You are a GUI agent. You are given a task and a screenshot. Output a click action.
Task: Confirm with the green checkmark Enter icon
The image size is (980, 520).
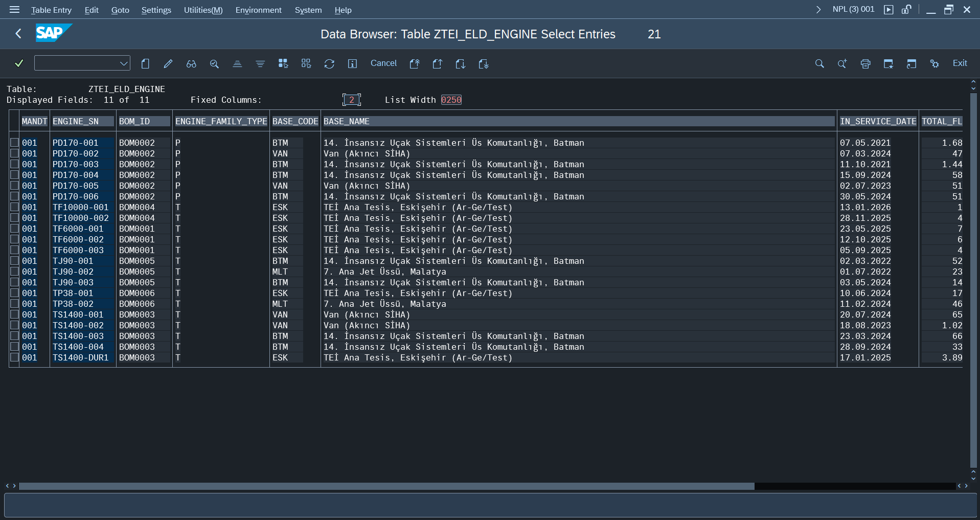click(x=19, y=63)
